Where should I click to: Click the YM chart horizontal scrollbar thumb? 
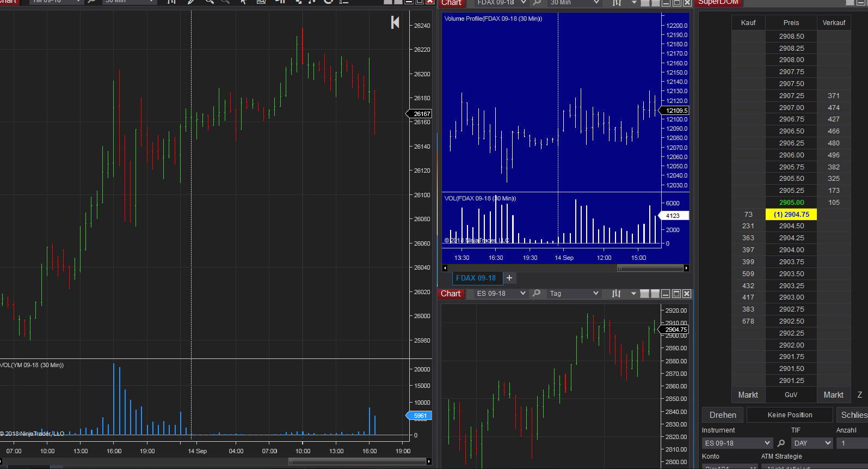[357, 461]
